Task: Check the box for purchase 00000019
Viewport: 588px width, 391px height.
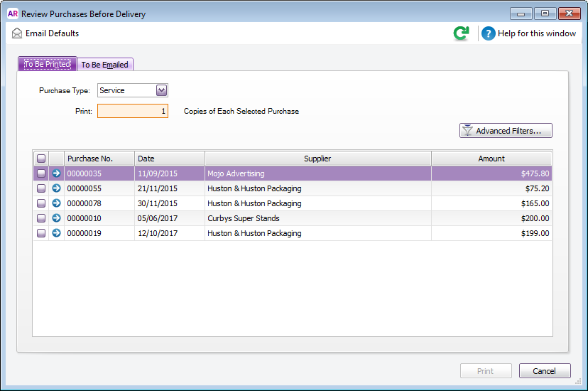Action: pos(40,233)
